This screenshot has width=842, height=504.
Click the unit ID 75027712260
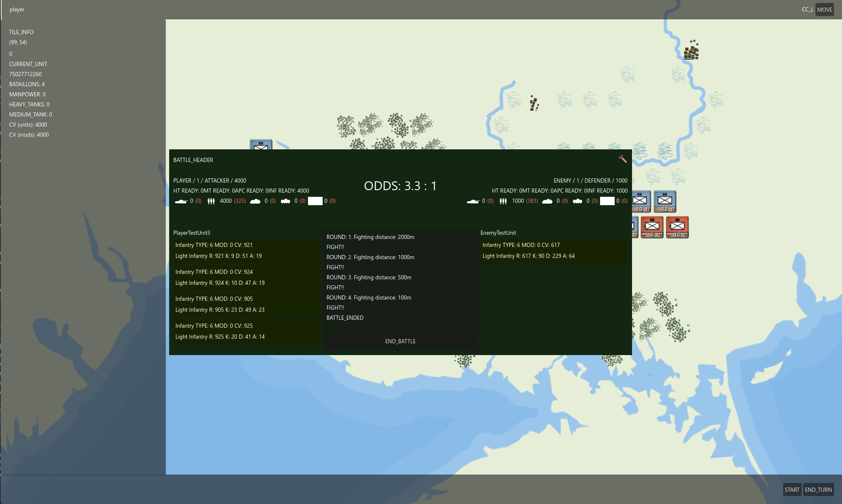coord(26,74)
